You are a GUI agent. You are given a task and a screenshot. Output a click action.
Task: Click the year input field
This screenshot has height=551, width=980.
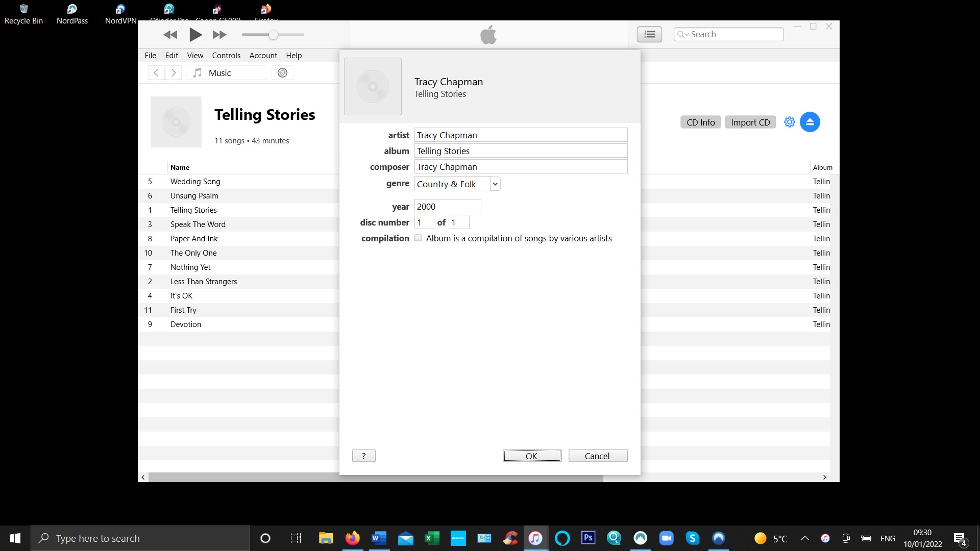pyautogui.click(x=447, y=207)
